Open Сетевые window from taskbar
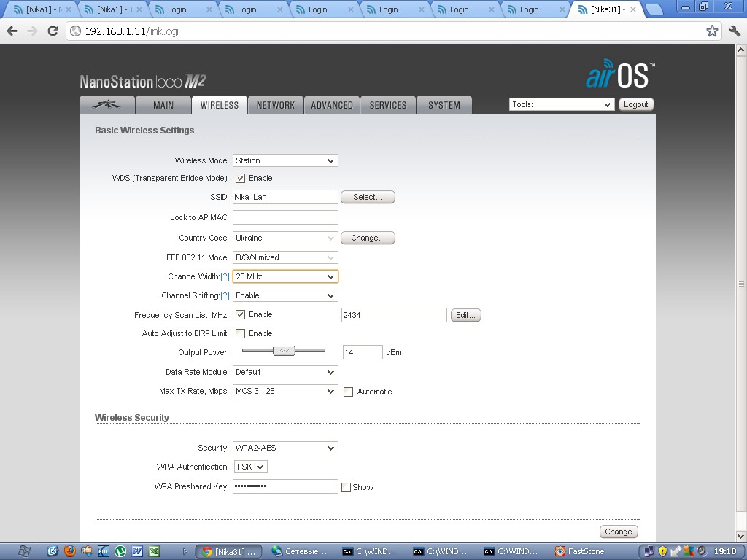Viewport: 747px width, 560px height. pyautogui.click(x=299, y=551)
